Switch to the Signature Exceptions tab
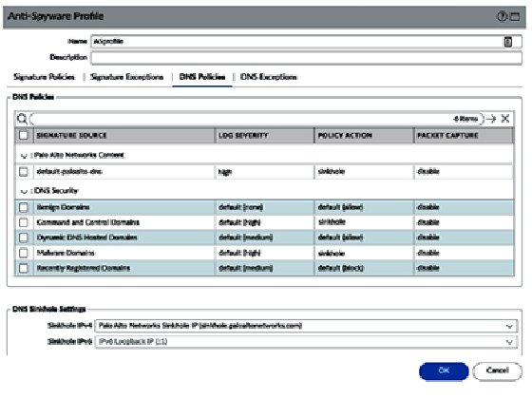This screenshot has height=399, width=532. [126, 77]
